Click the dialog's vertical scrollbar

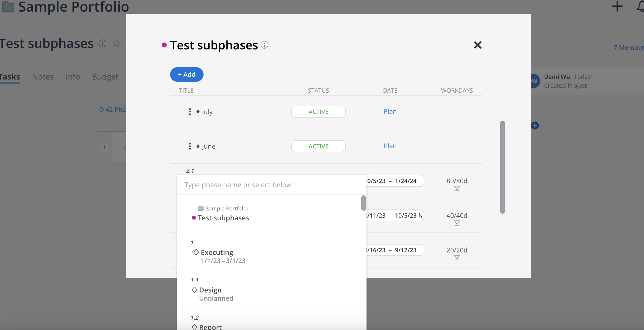pos(502,167)
